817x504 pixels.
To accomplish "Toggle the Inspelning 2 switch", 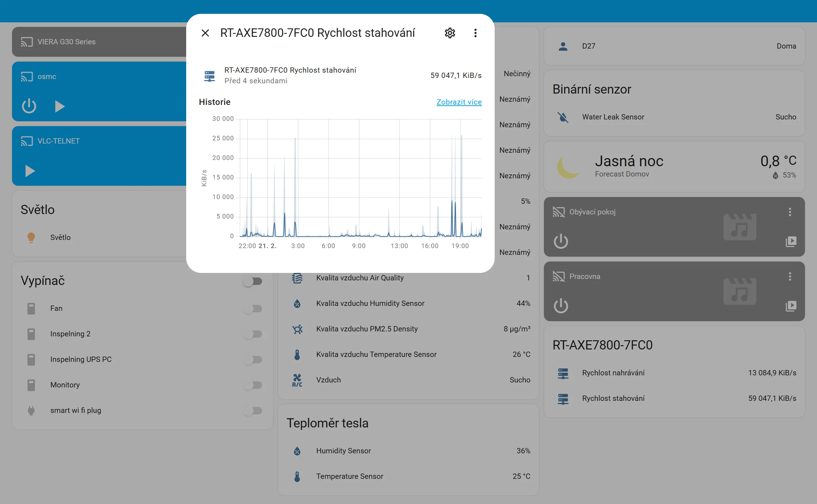I will (x=253, y=334).
